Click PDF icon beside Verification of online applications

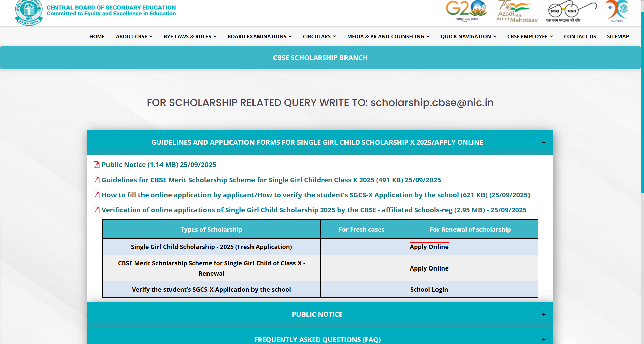[x=97, y=210]
